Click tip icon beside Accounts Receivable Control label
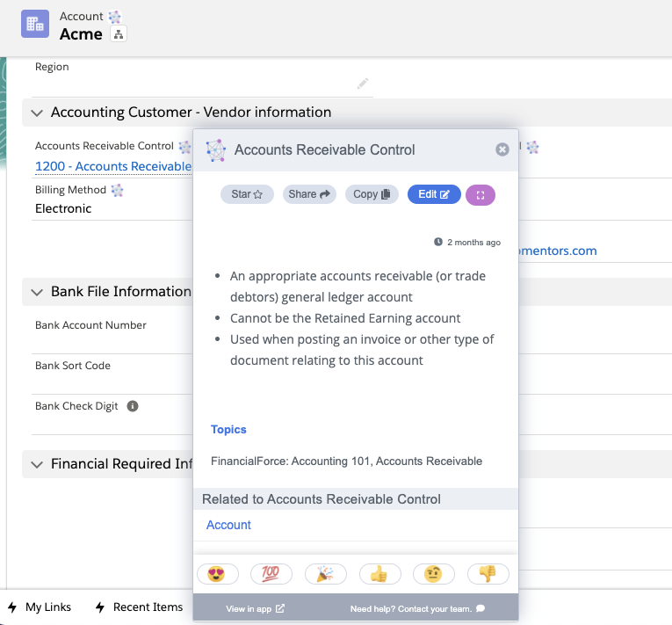Viewport: 672px width, 625px height. tap(184, 147)
